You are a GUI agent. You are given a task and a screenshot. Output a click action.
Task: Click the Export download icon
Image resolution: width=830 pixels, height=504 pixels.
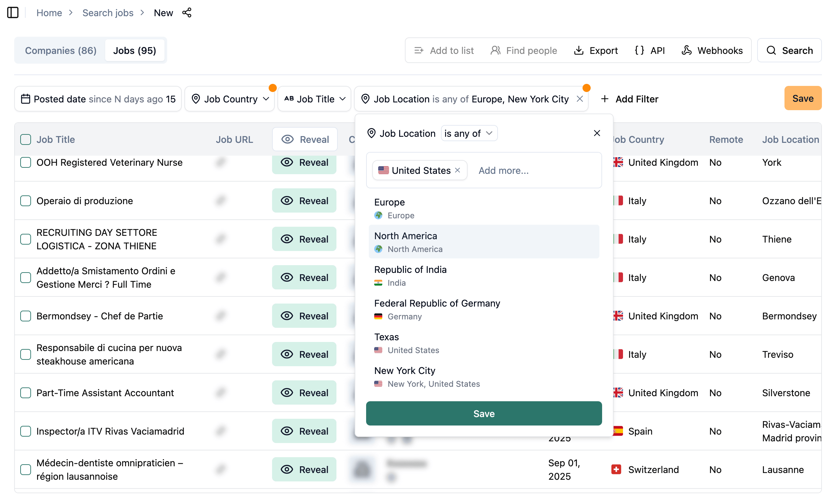coord(579,51)
